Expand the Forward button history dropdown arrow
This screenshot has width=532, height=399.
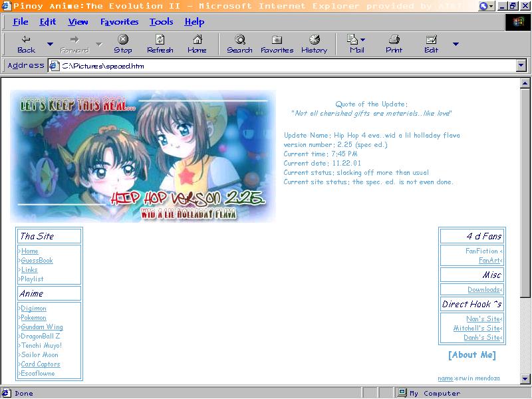click(x=98, y=44)
